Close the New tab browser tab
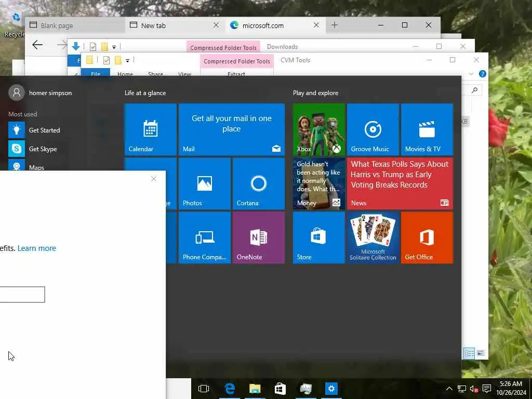532x399 pixels. coord(216,25)
